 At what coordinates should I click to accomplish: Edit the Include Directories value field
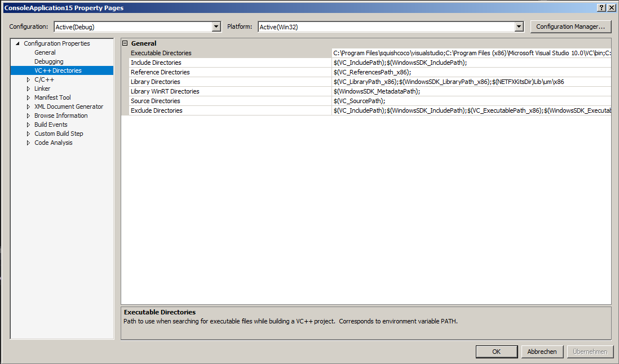[x=471, y=63]
